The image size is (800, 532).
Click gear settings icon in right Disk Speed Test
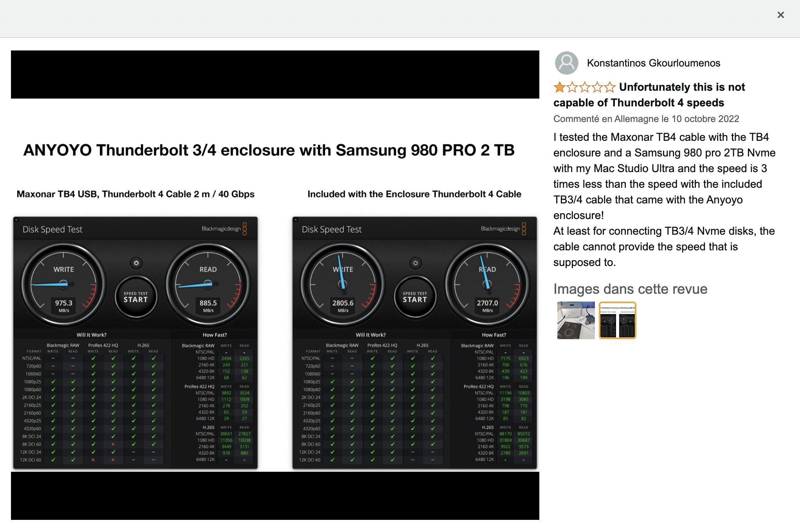pyautogui.click(x=415, y=263)
